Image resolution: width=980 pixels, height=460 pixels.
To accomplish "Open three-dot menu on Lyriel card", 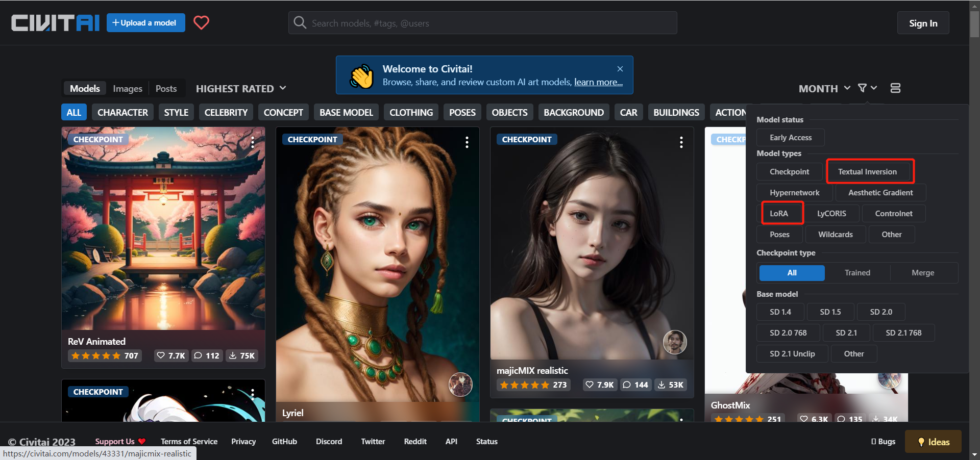I will click(x=467, y=142).
